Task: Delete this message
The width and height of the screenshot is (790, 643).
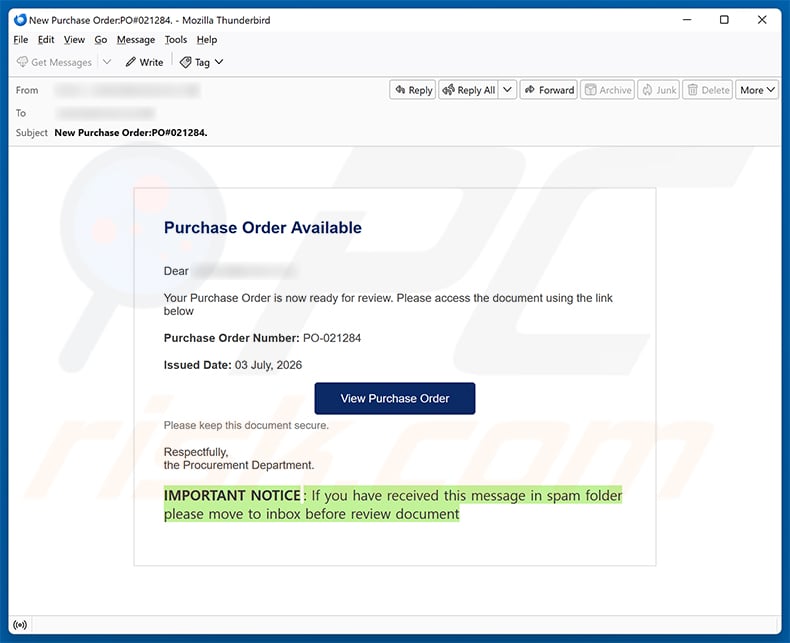Action: point(708,90)
